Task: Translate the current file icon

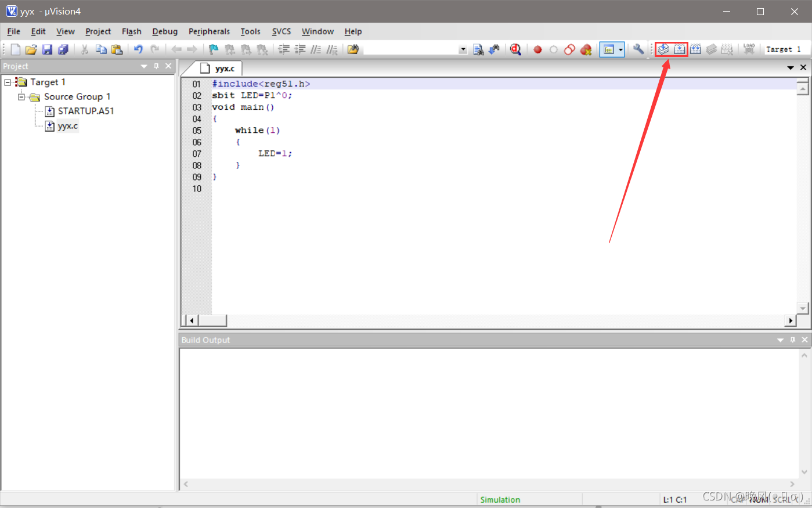Action: (x=663, y=49)
